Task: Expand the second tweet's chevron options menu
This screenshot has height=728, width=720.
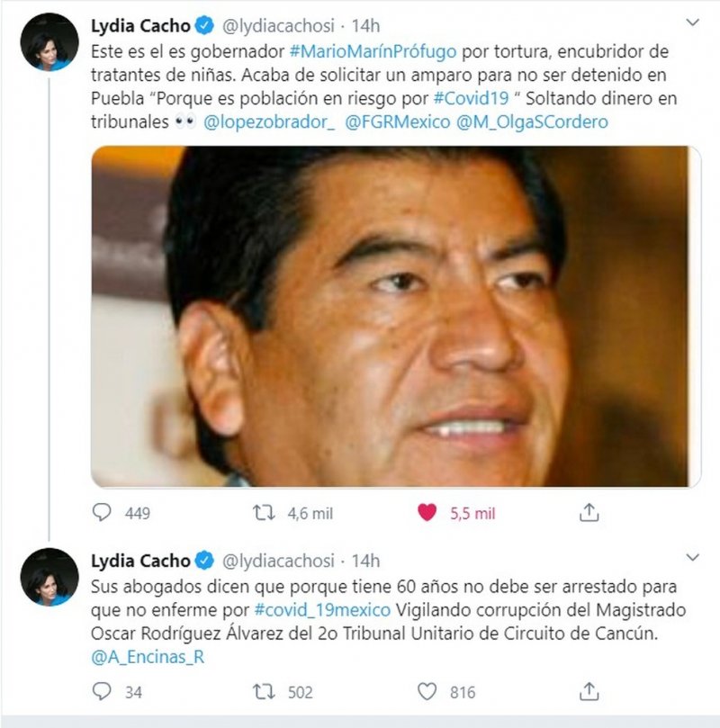Action: coord(693,557)
